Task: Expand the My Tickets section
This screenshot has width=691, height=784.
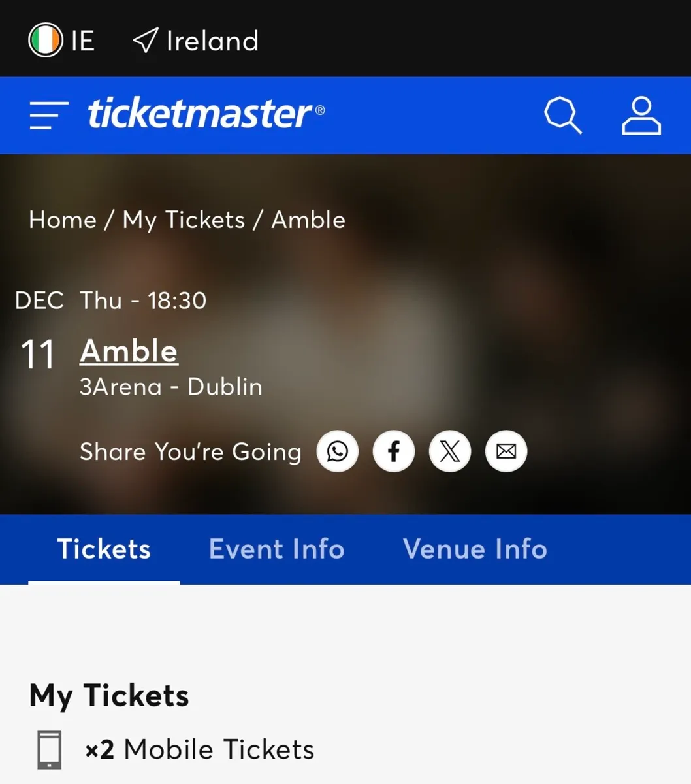Action: 108,695
